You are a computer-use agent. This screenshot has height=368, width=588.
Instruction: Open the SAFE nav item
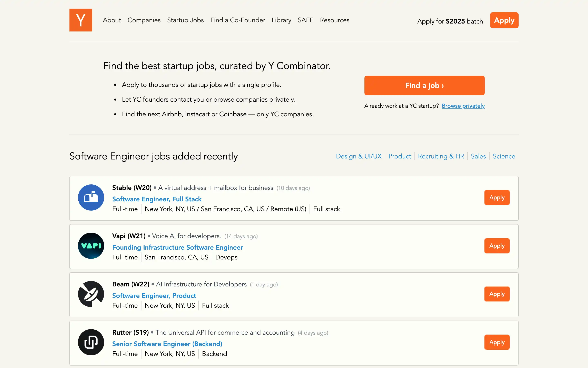click(305, 20)
